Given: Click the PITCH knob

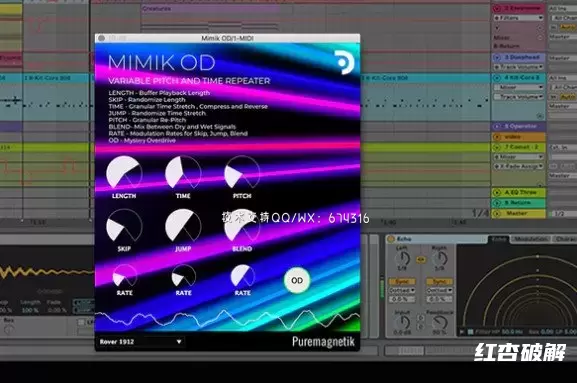Looking at the screenshot, I should (x=242, y=173).
